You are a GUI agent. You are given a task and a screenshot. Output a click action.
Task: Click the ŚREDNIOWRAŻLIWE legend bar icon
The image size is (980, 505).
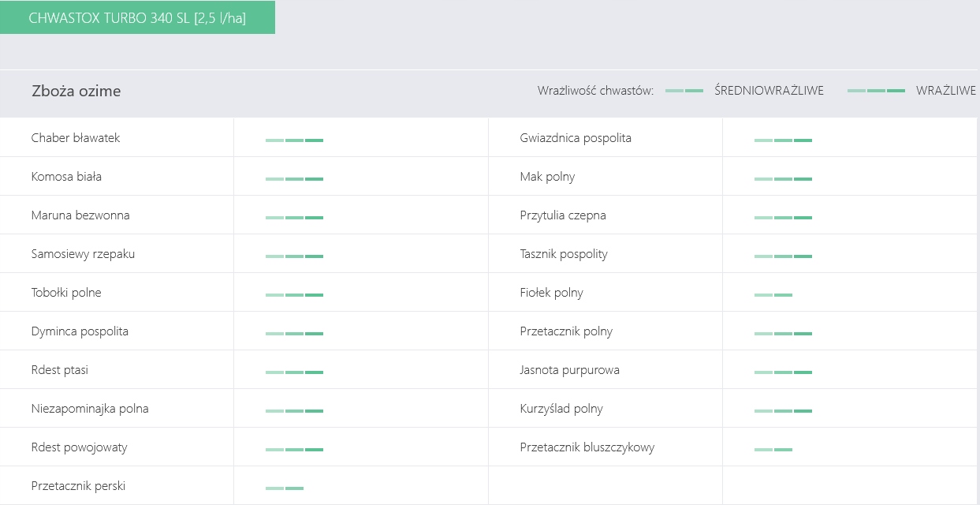(x=684, y=92)
